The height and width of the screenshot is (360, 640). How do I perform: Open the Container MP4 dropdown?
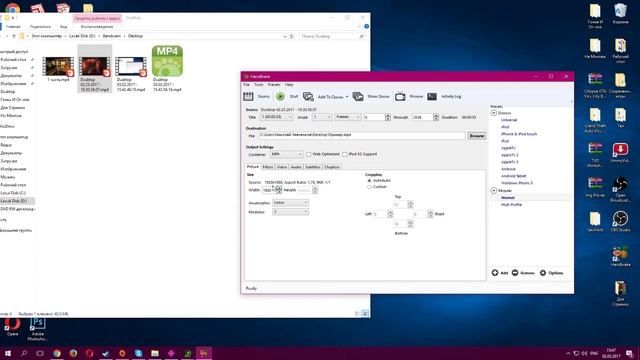[286, 154]
